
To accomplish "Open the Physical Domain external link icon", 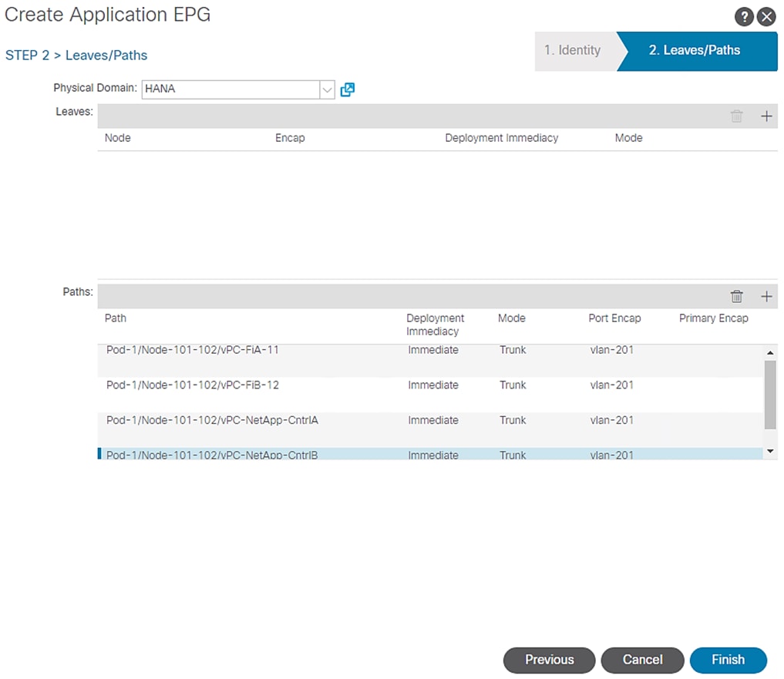I will [x=348, y=89].
